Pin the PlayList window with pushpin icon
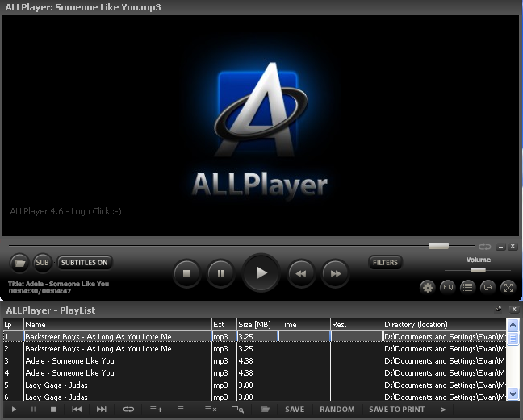Image resolution: width=523 pixels, height=420 pixels. (498, 310)
